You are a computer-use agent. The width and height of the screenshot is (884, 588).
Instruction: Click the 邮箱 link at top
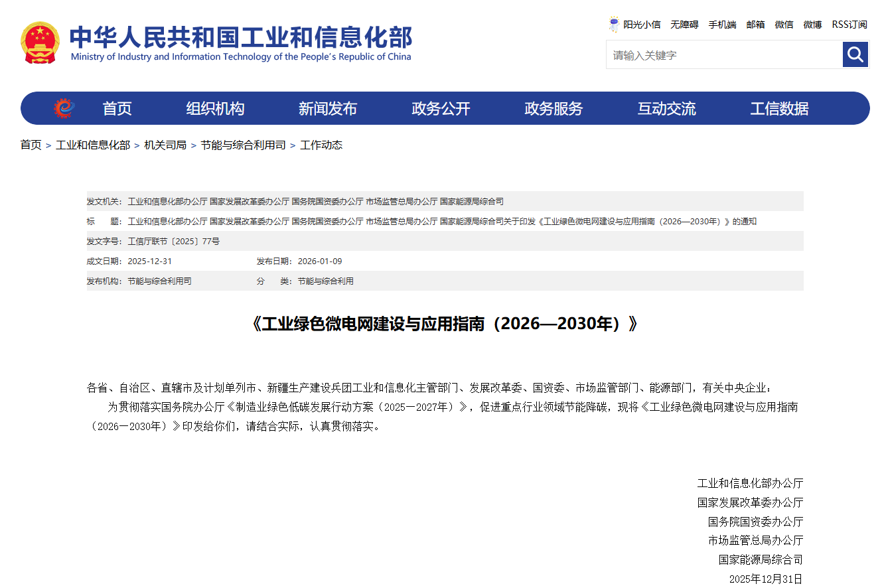click(755, 25)
